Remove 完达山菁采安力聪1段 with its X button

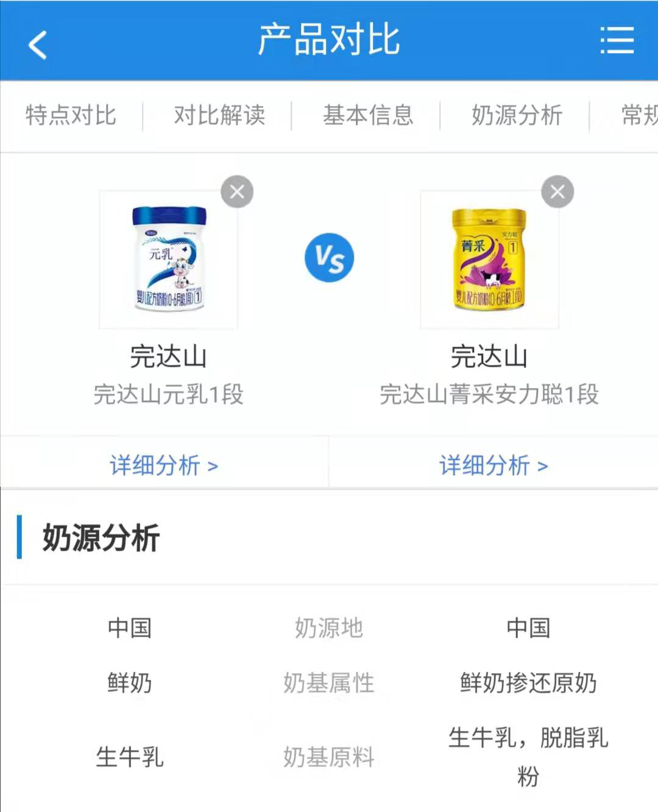pos(557,192)
